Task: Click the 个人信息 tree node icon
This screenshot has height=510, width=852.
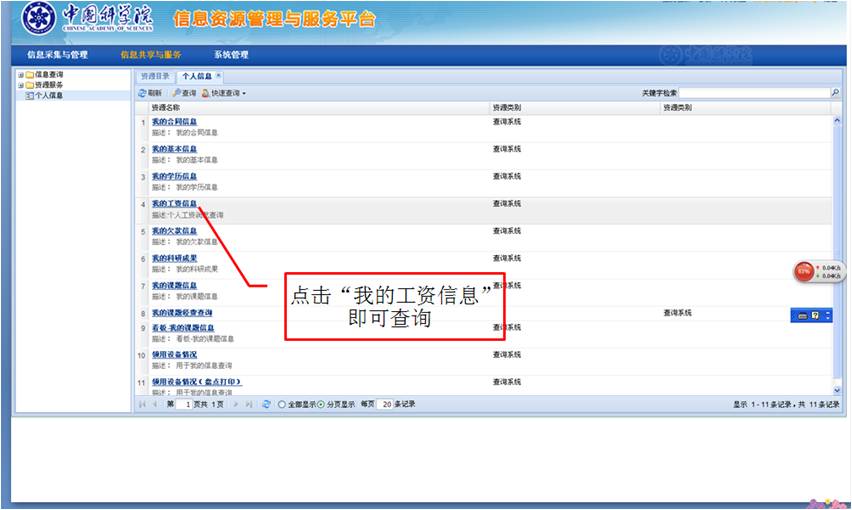Action: [29, 96]
